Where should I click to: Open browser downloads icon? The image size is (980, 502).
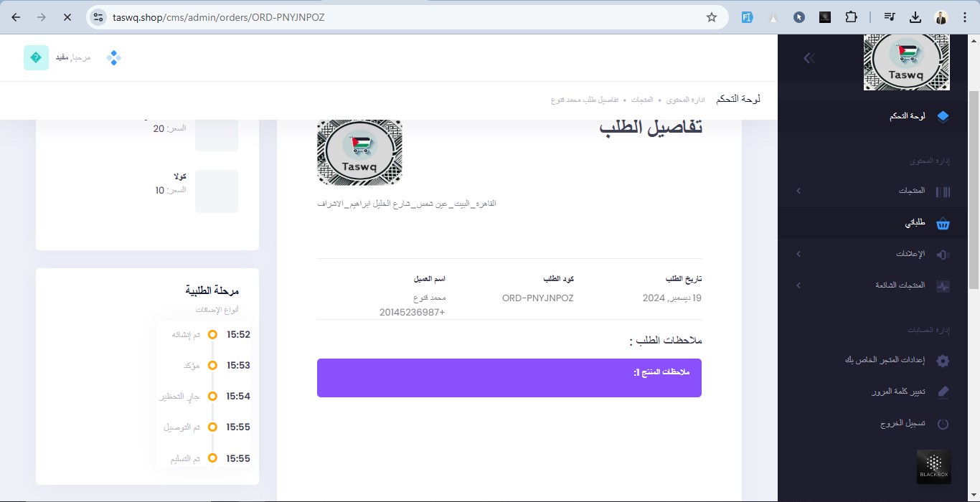tap(915, 17)
